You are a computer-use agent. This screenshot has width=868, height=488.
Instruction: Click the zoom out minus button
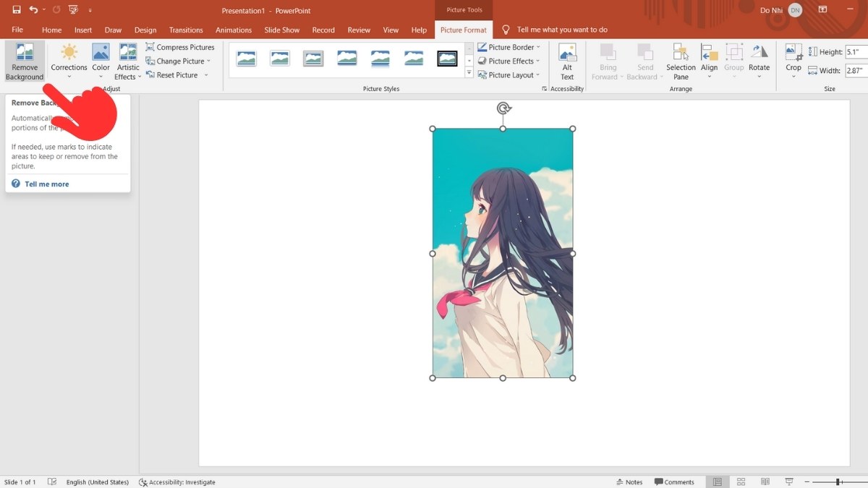(806, 482)
